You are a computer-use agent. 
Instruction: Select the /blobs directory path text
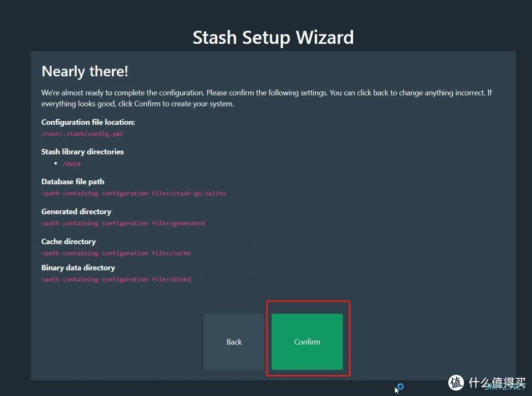[x=116, y=279]
